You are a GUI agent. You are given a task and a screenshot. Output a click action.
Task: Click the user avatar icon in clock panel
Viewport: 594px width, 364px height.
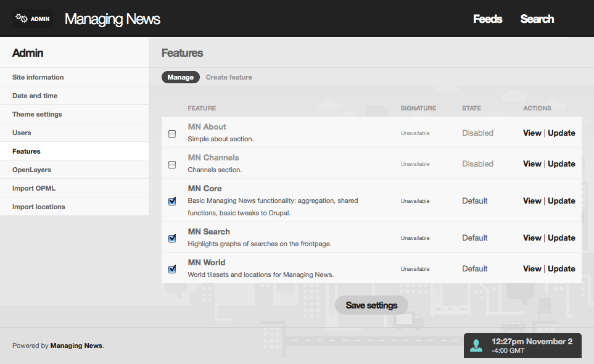click(476, 345)
